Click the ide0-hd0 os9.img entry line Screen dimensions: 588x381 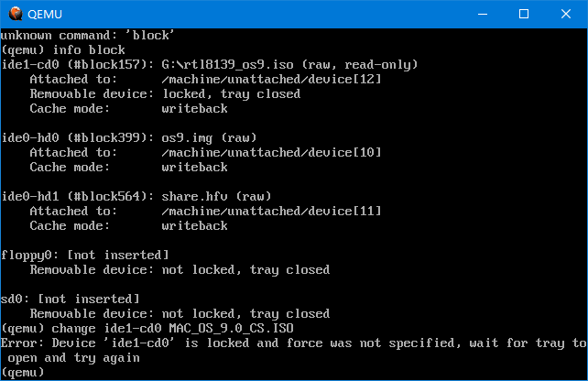pyautogui.click(x=129, y=138)
